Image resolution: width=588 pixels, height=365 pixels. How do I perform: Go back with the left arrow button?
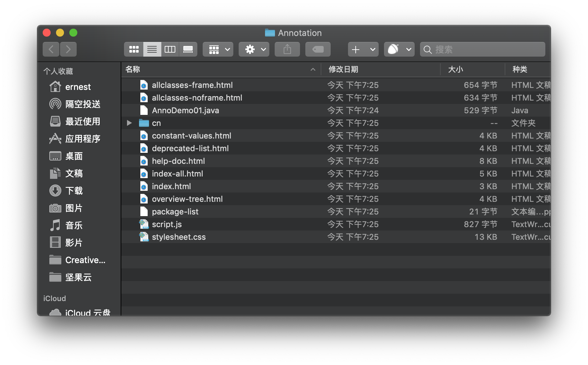click(x=51, y=49)
